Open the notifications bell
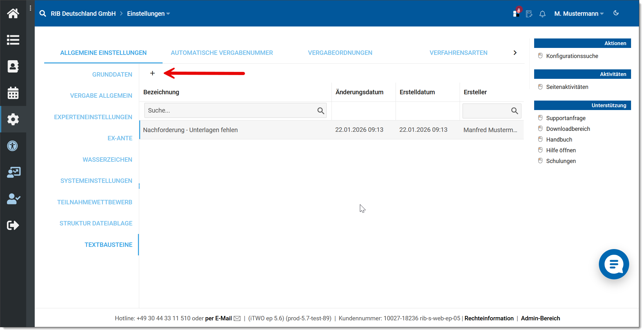This screenshot has height=332, width=644. (x=542, y=14)
